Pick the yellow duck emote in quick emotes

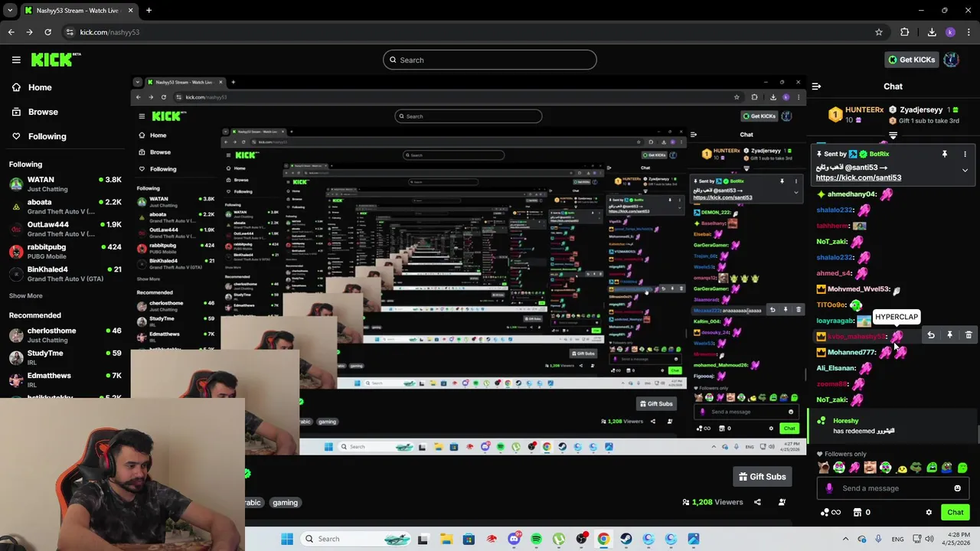(901, 468)
